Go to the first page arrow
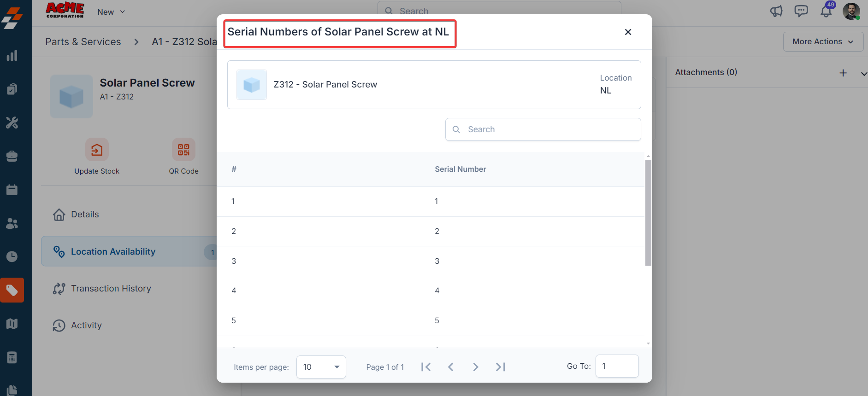 pos(426,367)
